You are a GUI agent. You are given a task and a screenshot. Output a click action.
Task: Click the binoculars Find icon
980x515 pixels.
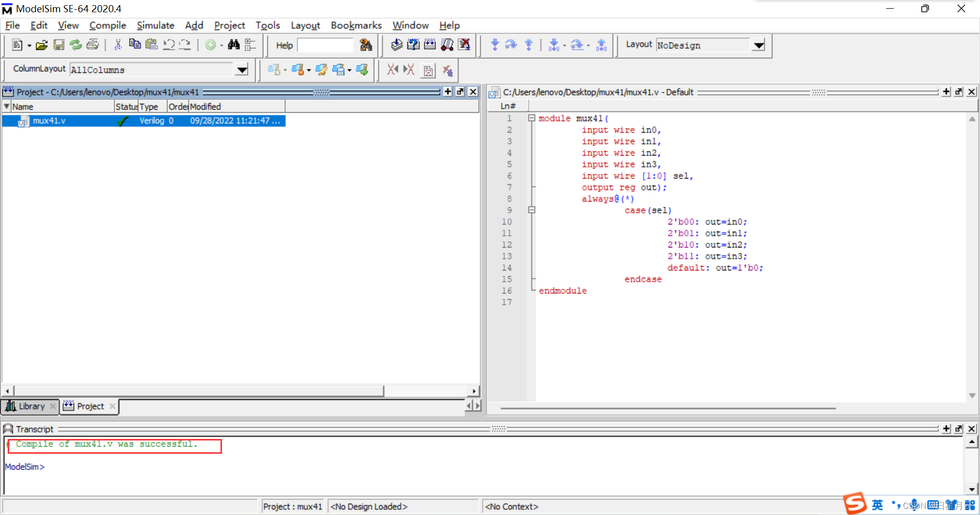point(234,45)
